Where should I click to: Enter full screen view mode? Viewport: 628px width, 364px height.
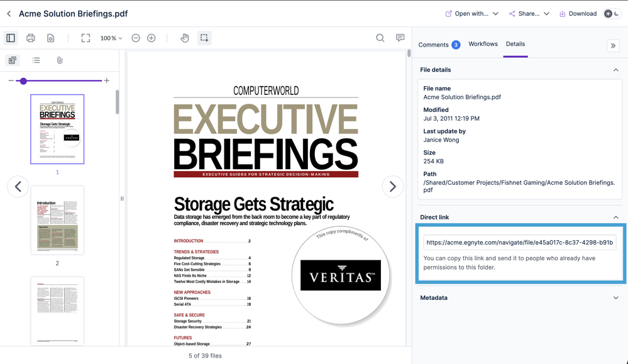click(85, 38)
